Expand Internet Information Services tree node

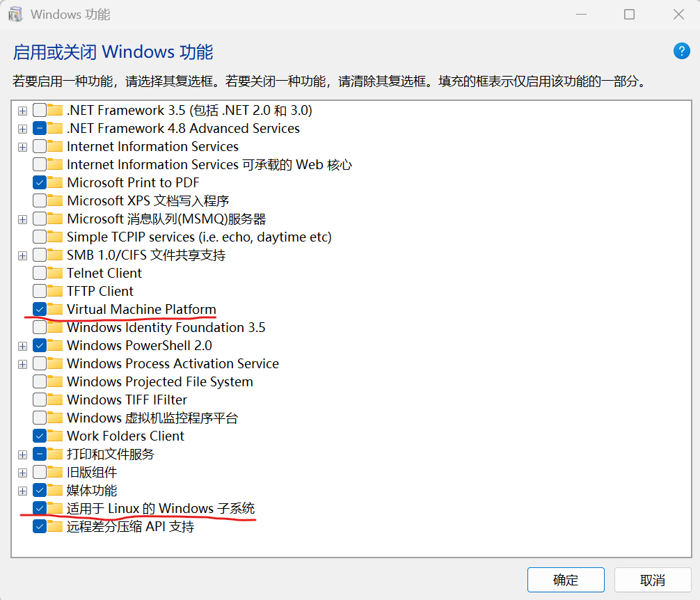click(22, 147)
